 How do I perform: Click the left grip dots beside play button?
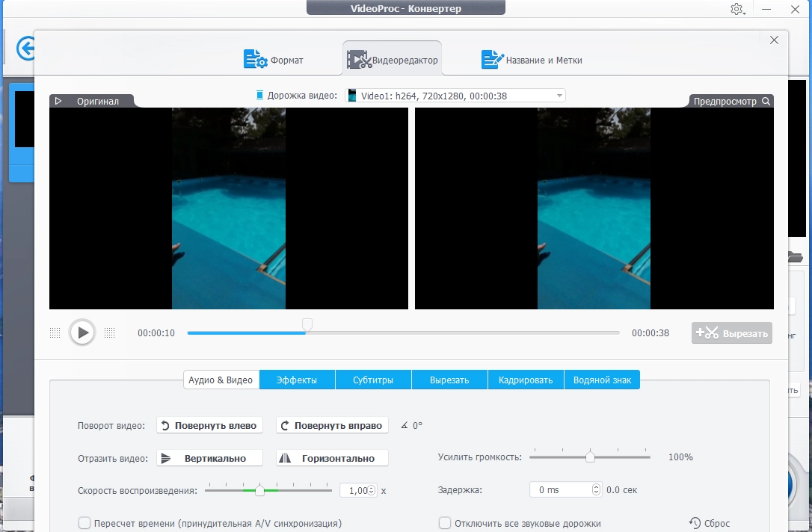click(55, 332)
